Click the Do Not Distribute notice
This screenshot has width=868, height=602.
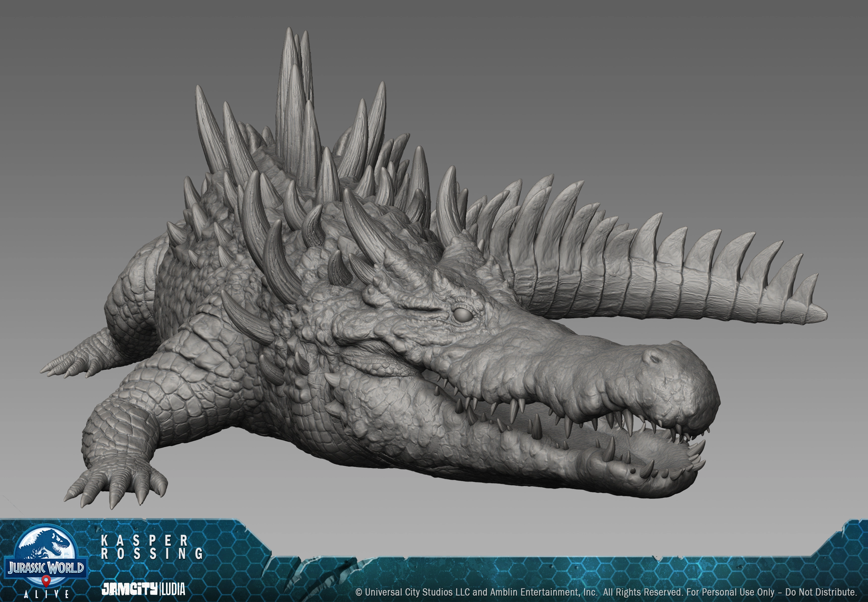pos(821,592)
